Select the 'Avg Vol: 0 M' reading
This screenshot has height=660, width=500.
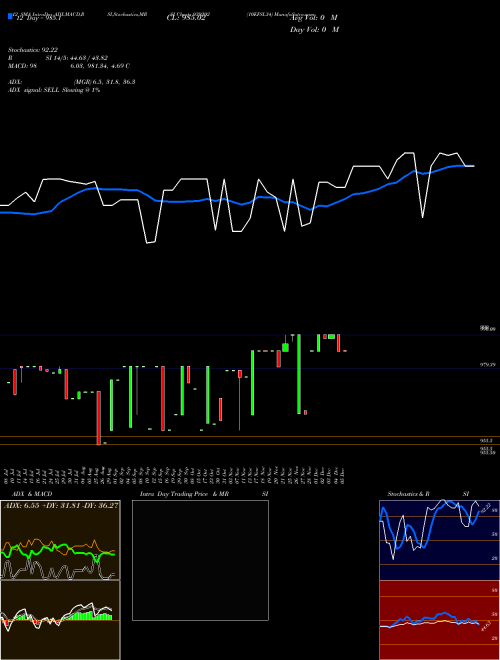click(x=314, y=18)
